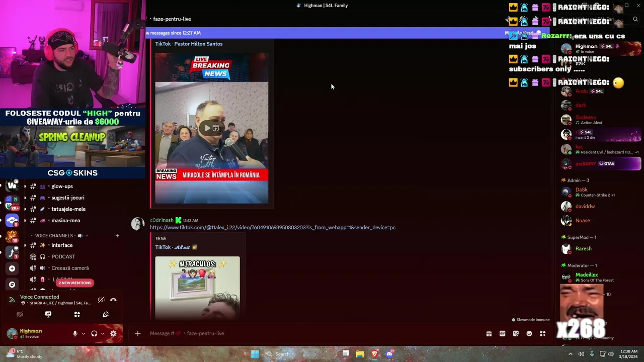Open the Apps launcher in message bar
Image resolution: width=644 pixels, height=362 pixels.
point(542,333)
